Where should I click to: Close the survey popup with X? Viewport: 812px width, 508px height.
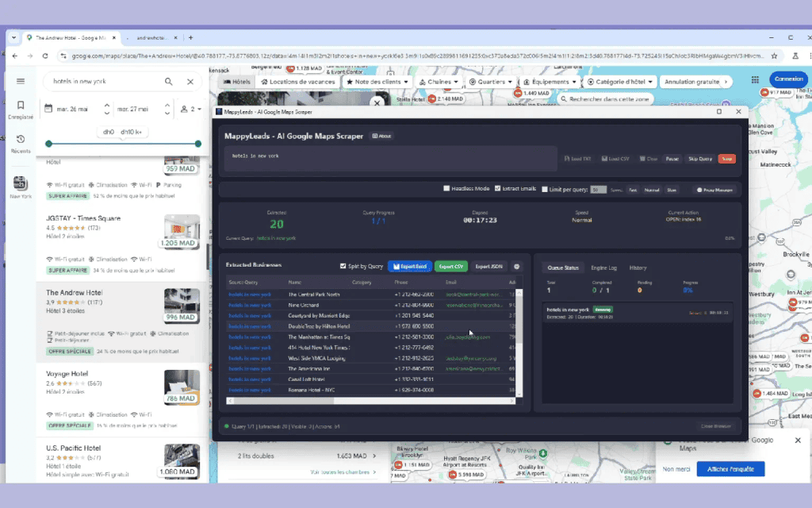tap(798, 440)
